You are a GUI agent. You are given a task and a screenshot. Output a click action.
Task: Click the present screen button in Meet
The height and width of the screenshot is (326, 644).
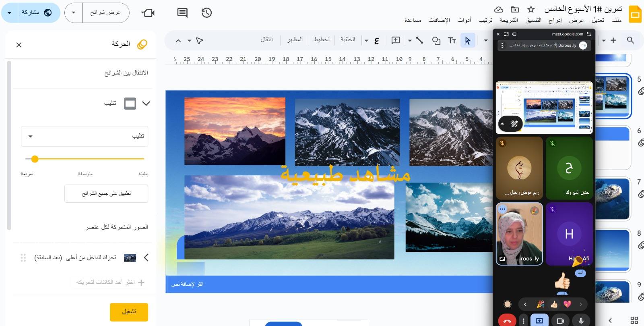point(539,321)
